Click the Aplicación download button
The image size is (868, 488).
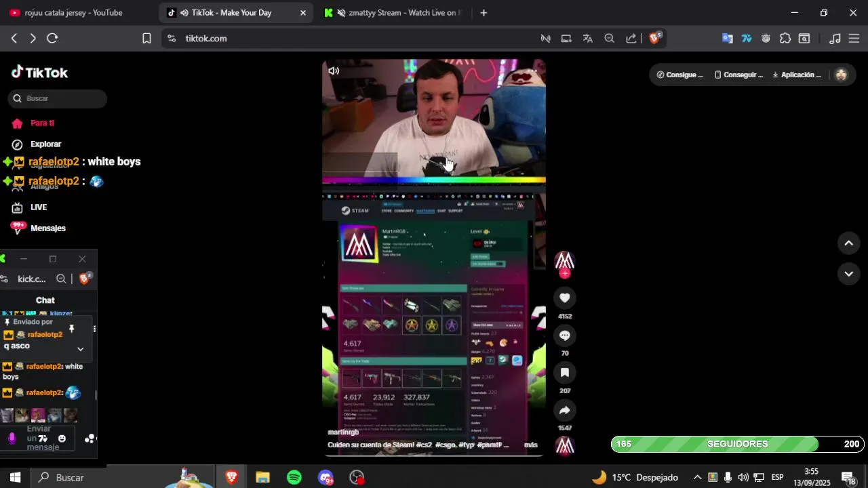(x=797, y=75)
